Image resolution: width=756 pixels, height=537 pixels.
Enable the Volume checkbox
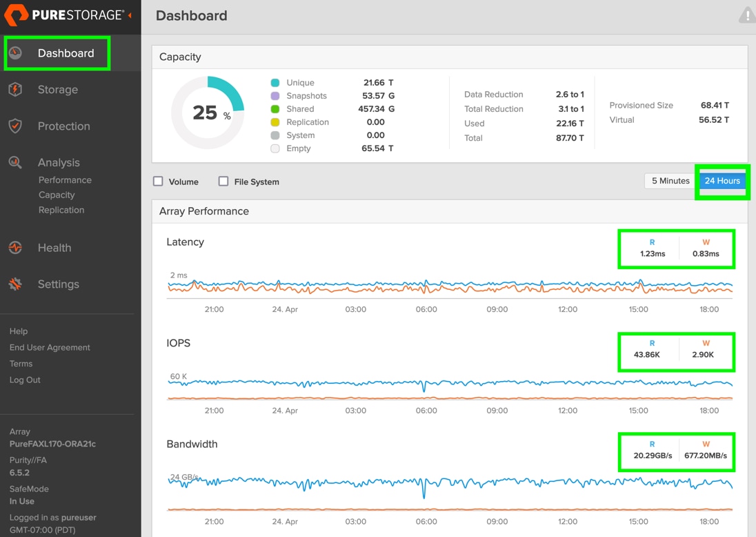(158, 182)
